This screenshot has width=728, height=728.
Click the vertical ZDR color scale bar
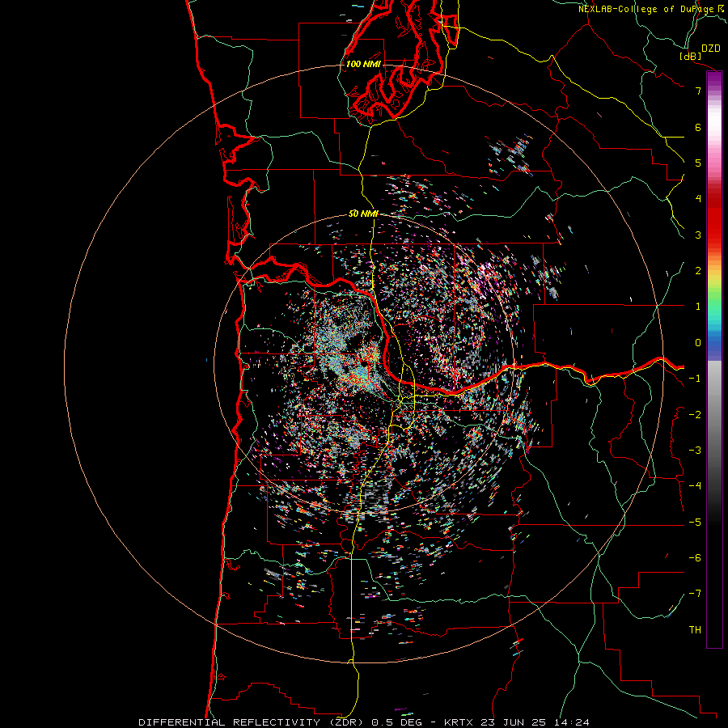(x=714, y=359)
